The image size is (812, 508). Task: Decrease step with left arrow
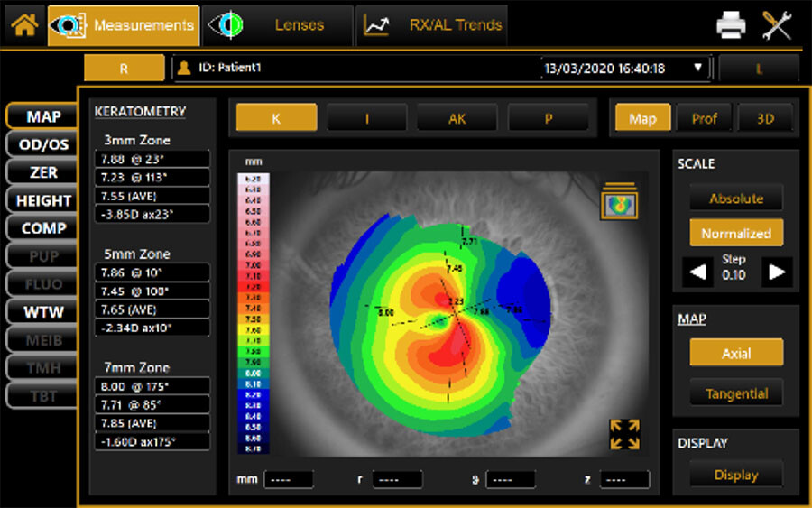(697, 272)
